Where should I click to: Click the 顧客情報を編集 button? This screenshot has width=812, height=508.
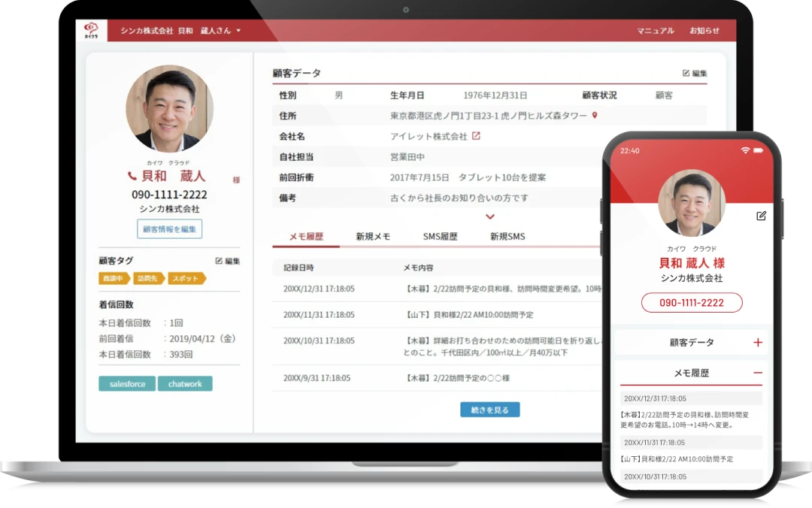(x=169, y=229)
